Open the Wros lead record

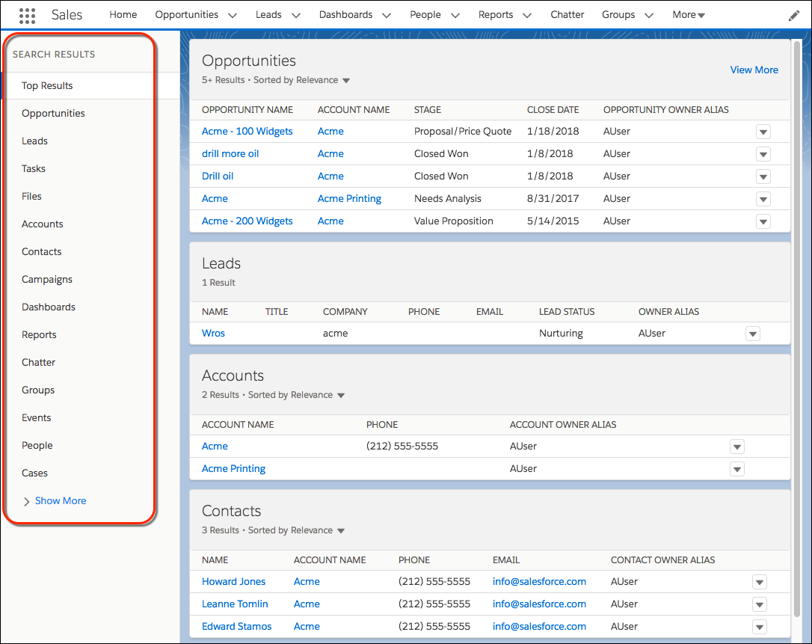213,333
